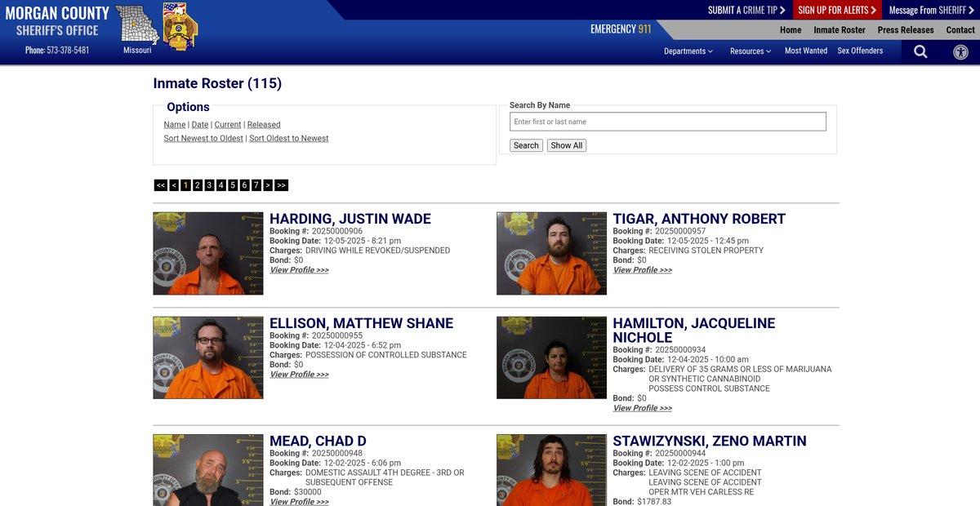Filter roster to Current inmates

(x=228, y=125)
